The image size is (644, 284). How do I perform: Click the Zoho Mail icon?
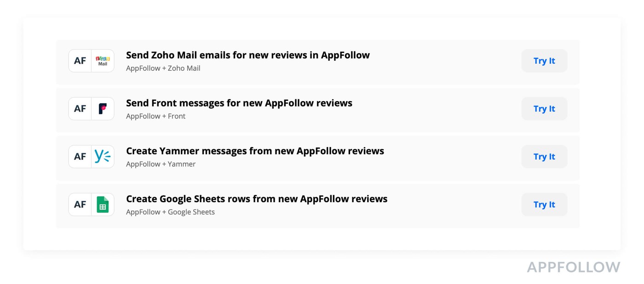[x=103, y=61]
